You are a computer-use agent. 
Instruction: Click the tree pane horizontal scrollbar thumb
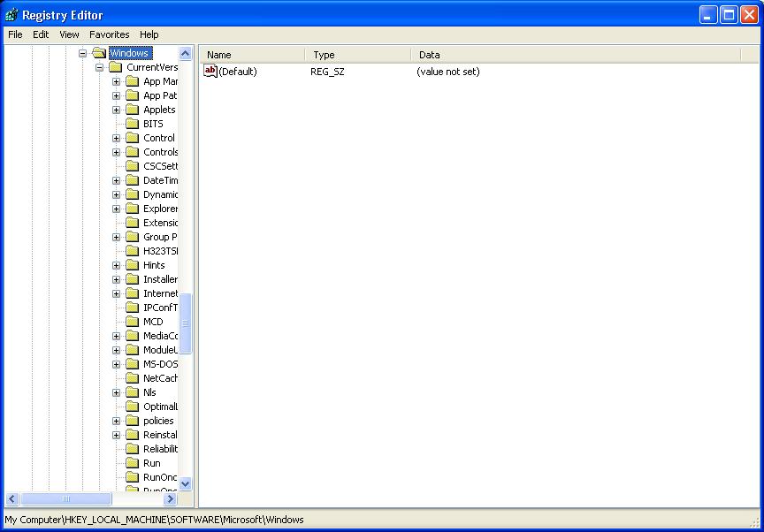(65, 498)
